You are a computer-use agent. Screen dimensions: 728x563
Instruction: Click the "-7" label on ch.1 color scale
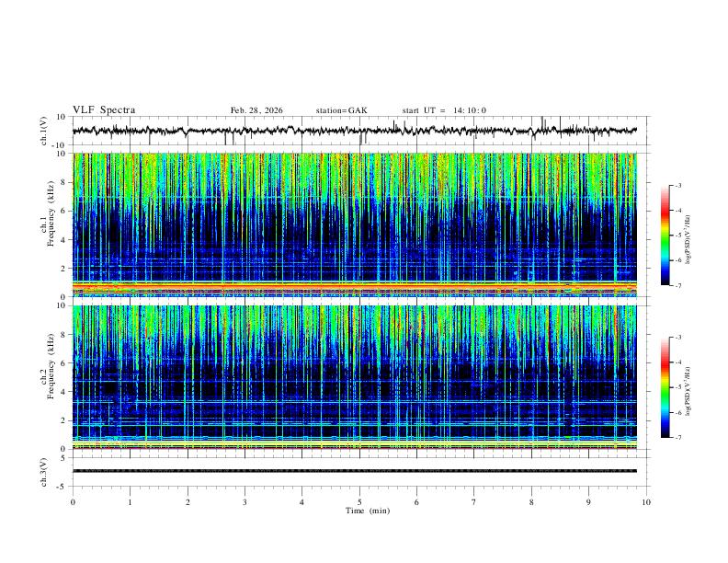tap(678, 285)
